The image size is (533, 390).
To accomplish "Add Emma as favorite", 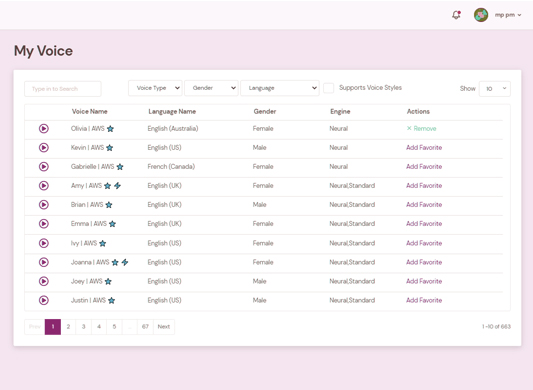I will [424, 224].
